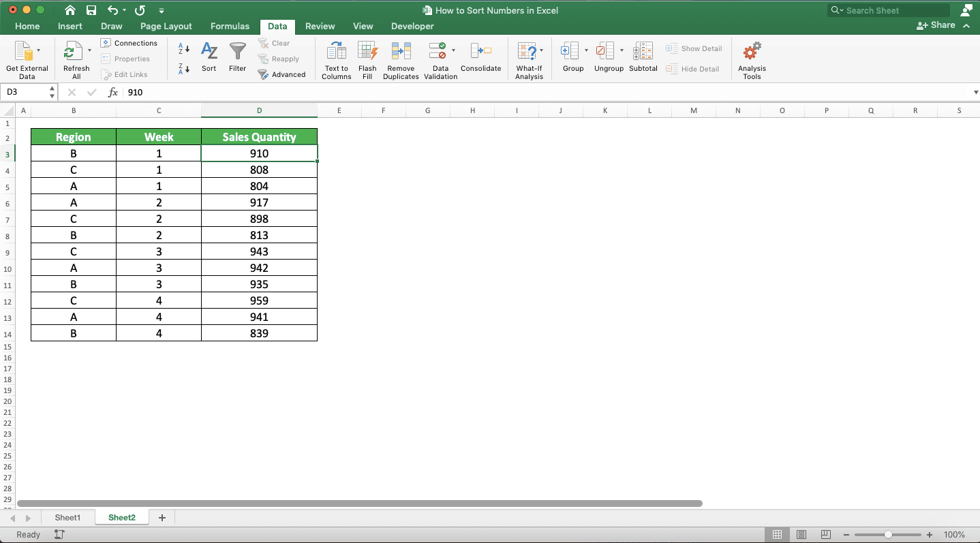Open the Review tab
This screenshot has width=980, height=543.
[x=320, y=26]
